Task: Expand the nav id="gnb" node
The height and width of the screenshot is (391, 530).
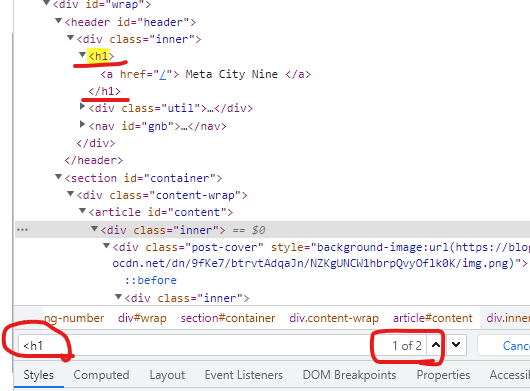Action: coord(82,124)
